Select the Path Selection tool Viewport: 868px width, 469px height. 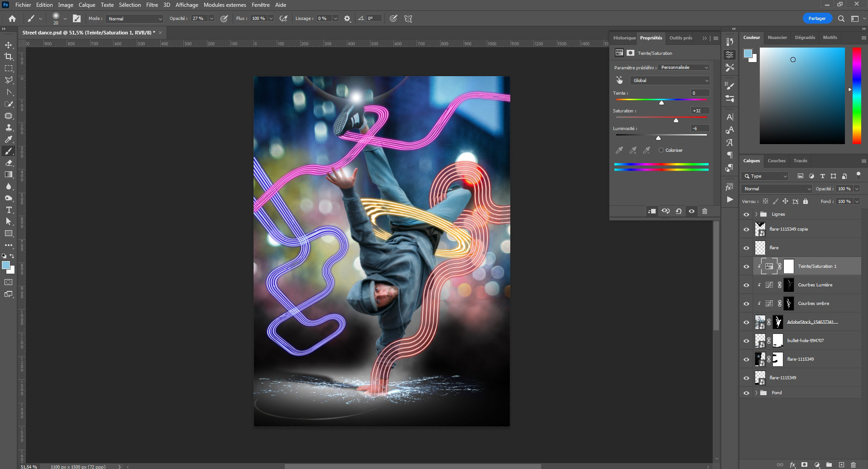pyautogui.click(x=9, y=222)
